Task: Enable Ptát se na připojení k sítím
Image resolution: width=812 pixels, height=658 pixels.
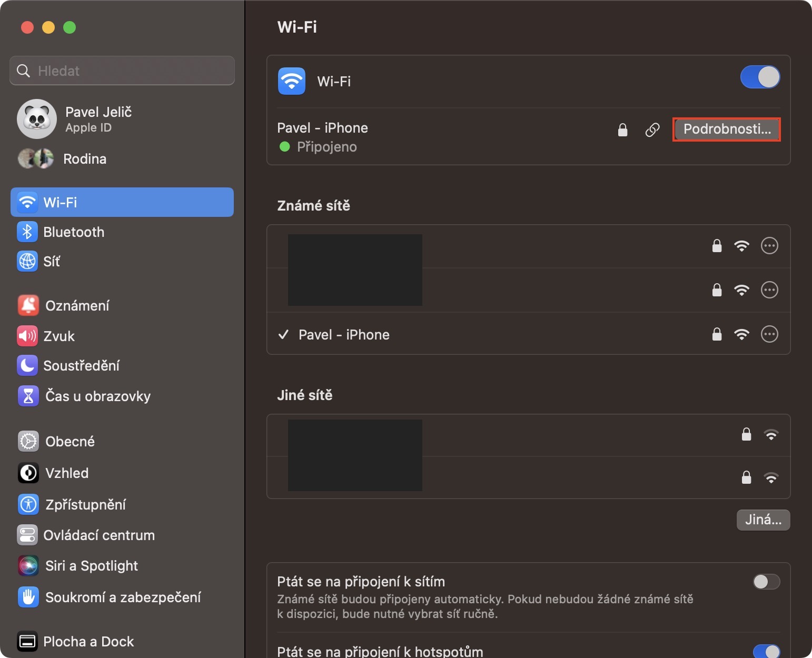Action: click(766, 582)
